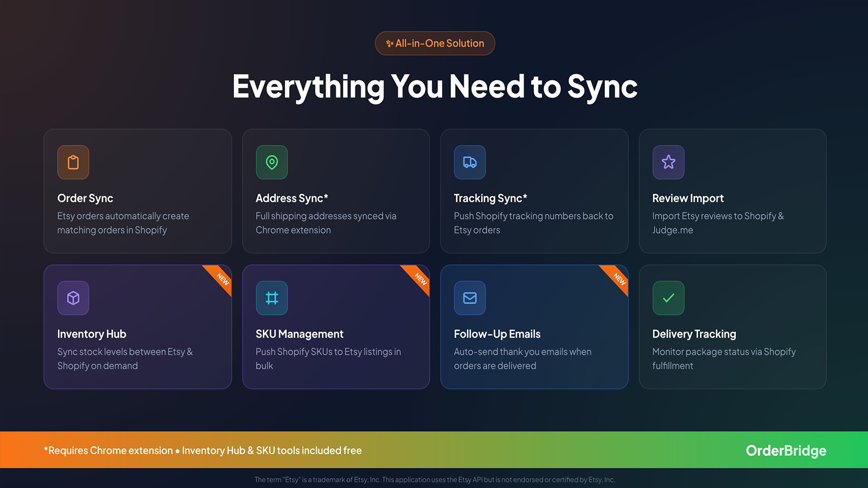868x488 pixels.
Task: Click the Tracking Sync truck icon
Action: 470,162
